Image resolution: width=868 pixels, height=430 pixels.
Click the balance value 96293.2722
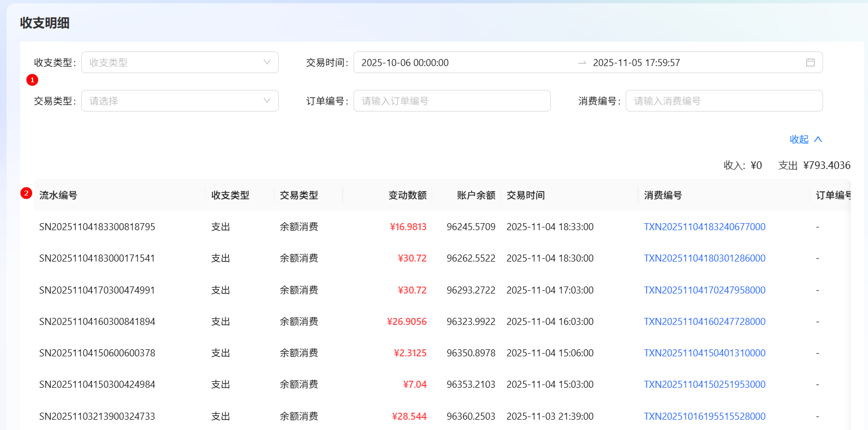[471, 290]
